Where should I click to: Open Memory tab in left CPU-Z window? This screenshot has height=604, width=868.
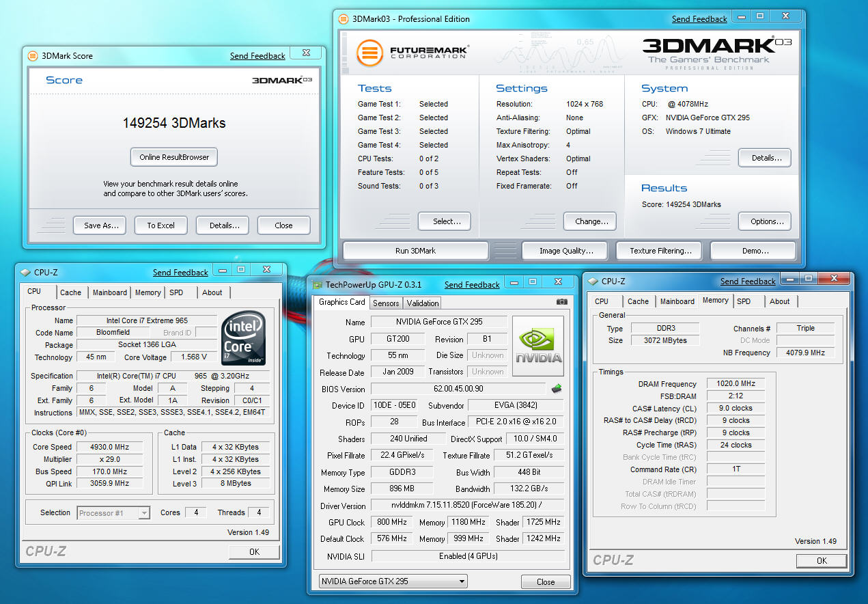tap(148, 292)
